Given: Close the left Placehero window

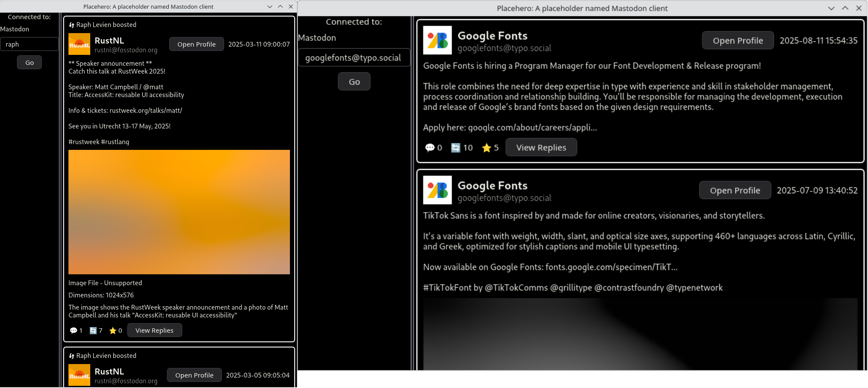Looking at the screenshot, I should click(291, 7).
